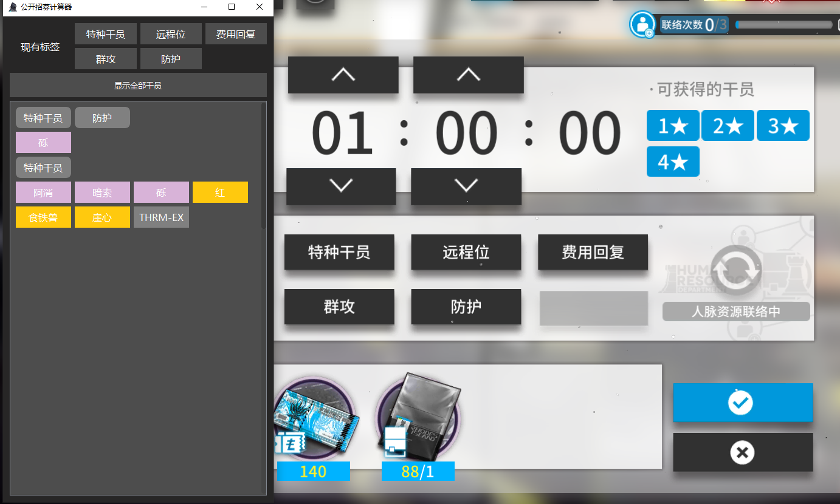This screenshot has width=840, height=504.
Task: Click 砾 listed between 暗索 and 红
Action: (161, 192)
